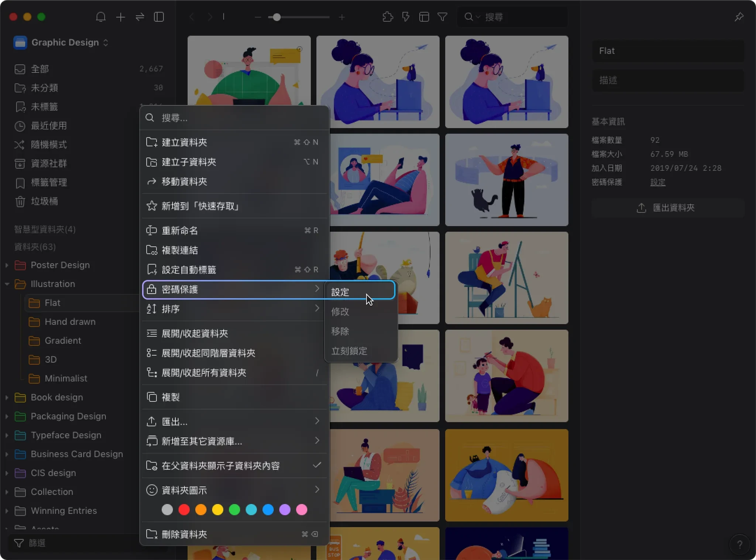This screenshot has height=560, width=756.
Task: Expand the Book design folder
Action: 7,397
